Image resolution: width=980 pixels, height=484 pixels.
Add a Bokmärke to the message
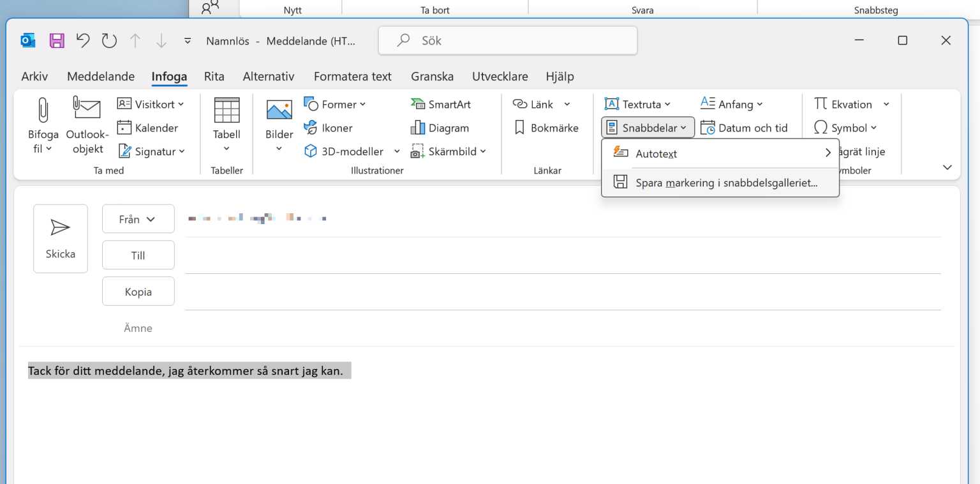[x=547, y=127]
